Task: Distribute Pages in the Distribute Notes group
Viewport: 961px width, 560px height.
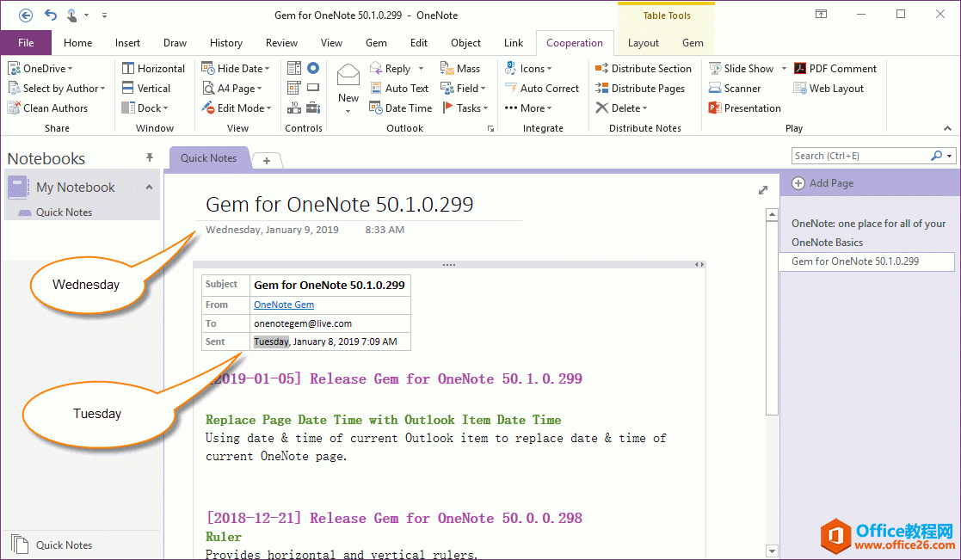Action: 644,88
